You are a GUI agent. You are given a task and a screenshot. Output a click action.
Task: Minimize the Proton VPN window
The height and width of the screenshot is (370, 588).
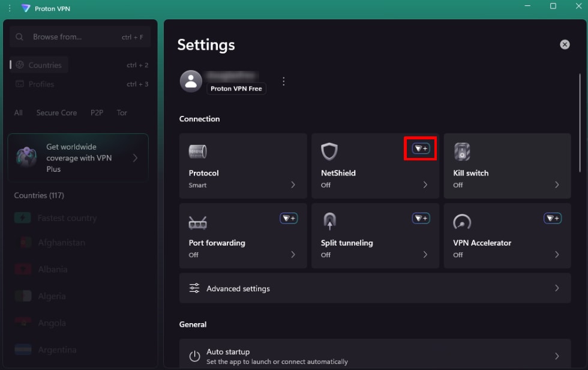[527, 6]
